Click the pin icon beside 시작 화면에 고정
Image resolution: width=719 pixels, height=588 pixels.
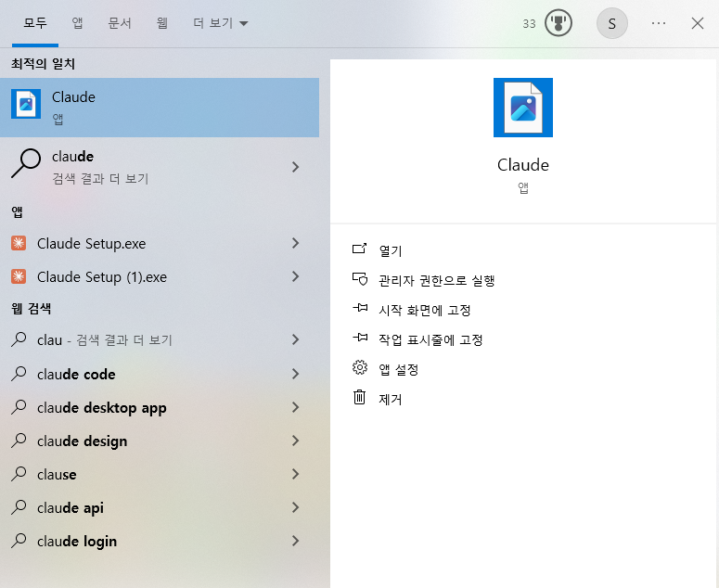coord(360,308)
